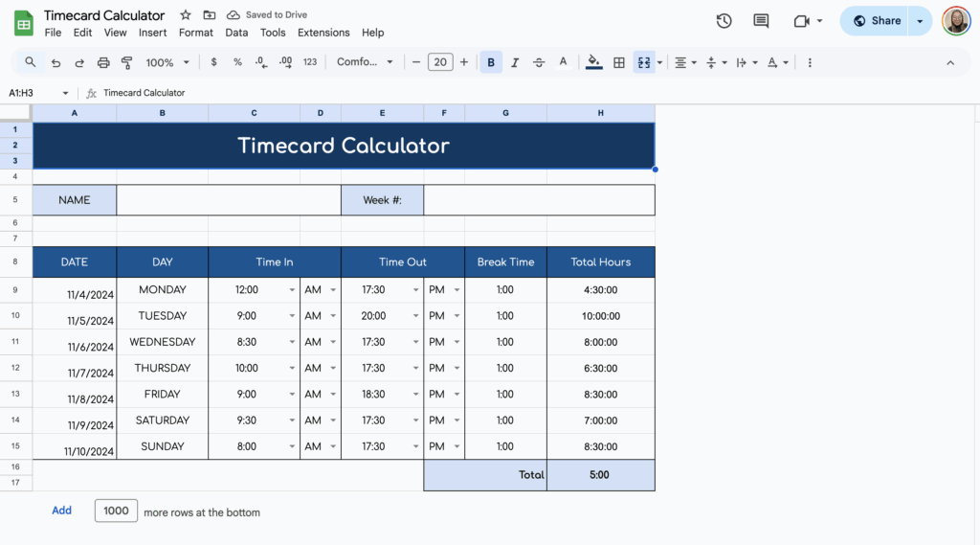This screenshot has height=545, width=980.
Task: Open Sunday AM dropdown arrow
Action: pos(333,446)
